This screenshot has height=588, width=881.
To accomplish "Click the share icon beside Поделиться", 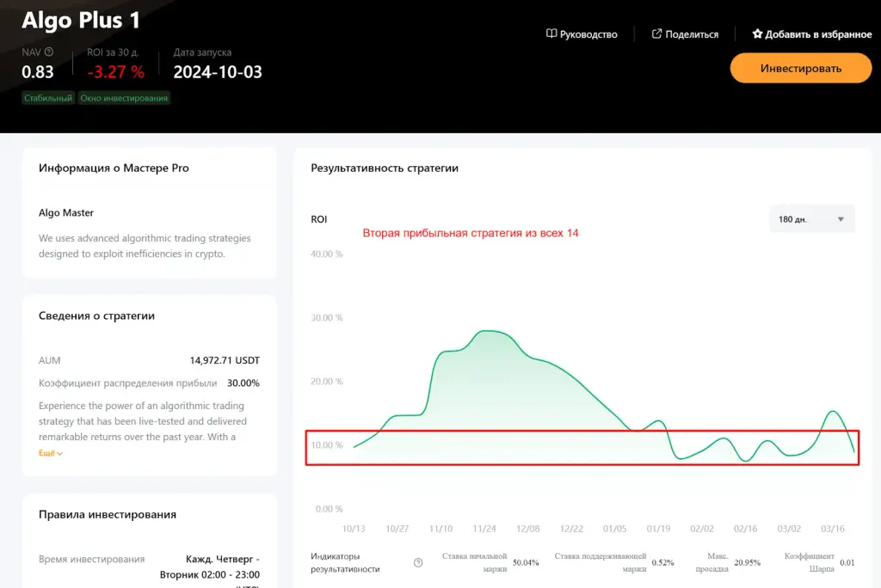I will [656, 34].
